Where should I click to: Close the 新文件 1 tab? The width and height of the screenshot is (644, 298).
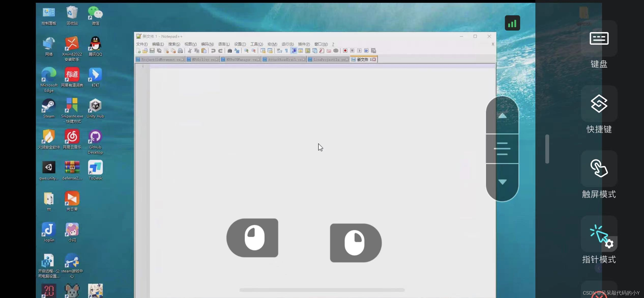[x=374, y=60]
